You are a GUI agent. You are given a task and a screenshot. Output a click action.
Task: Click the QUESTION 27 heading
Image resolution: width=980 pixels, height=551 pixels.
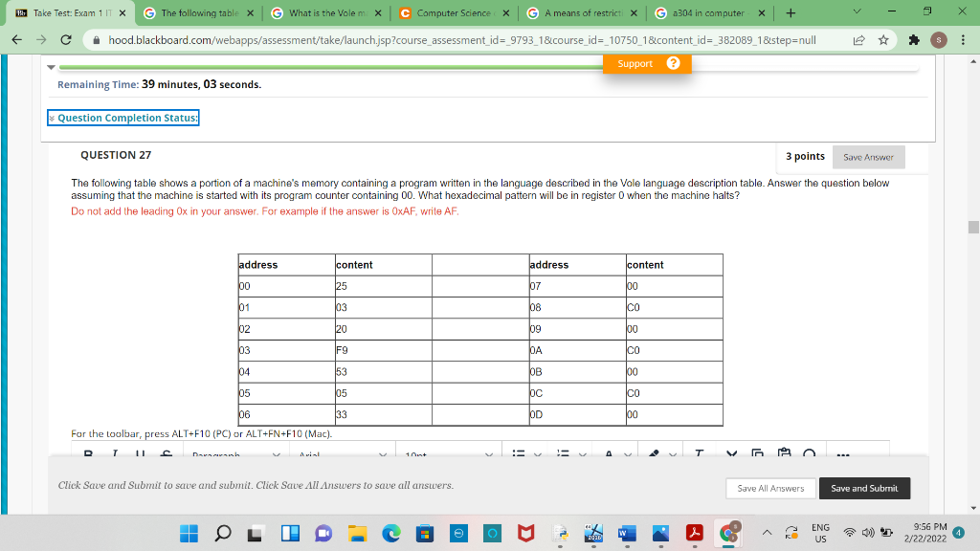click(x=116, y=155)
